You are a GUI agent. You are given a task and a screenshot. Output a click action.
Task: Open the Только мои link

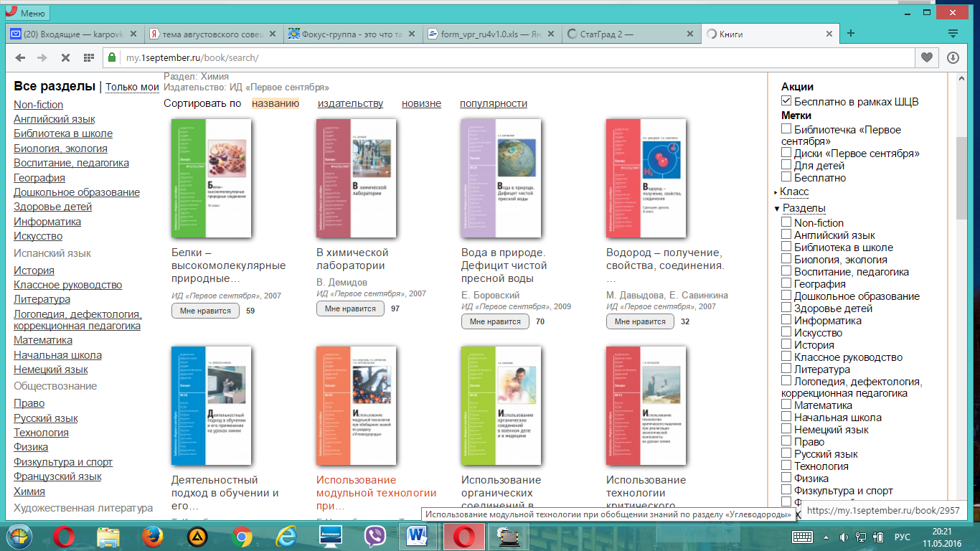pos(132,87)
